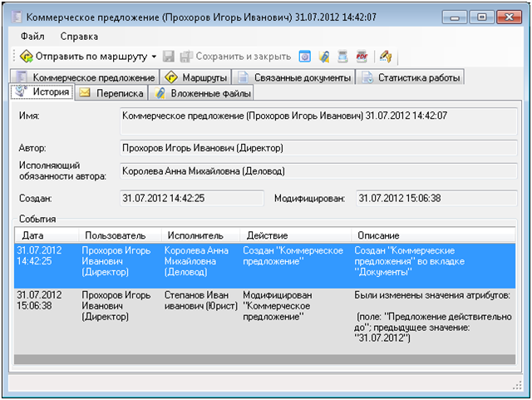This screenshot has width=532, height=400.
Task: Open the 'Файл' menu
Action: click(x=32, y=36)
